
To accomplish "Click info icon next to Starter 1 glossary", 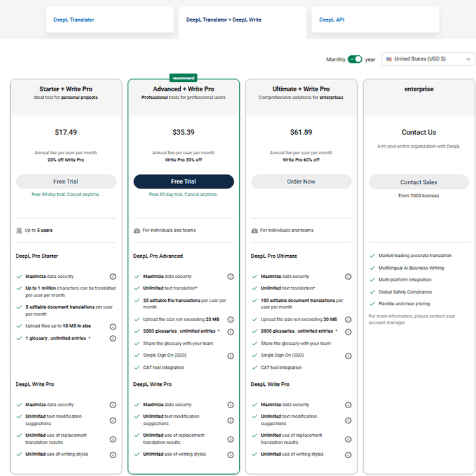I will (x=113, y=338).
